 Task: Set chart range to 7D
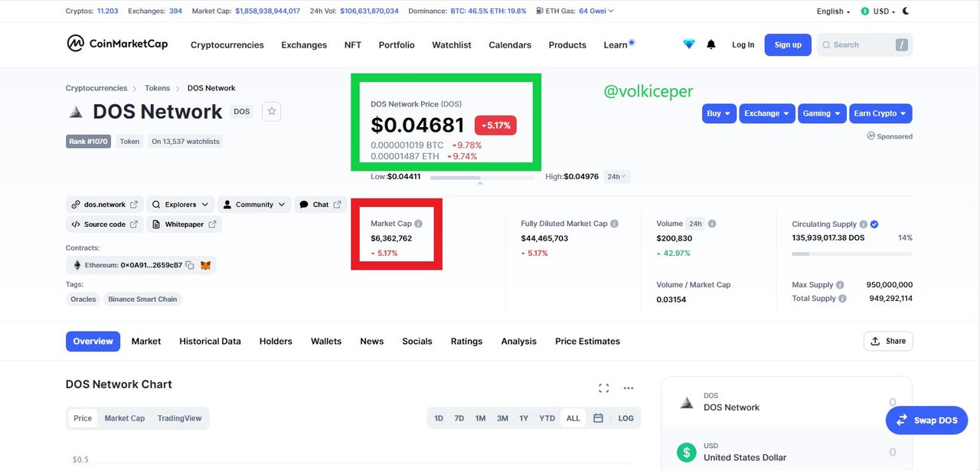tap(459, 418)
